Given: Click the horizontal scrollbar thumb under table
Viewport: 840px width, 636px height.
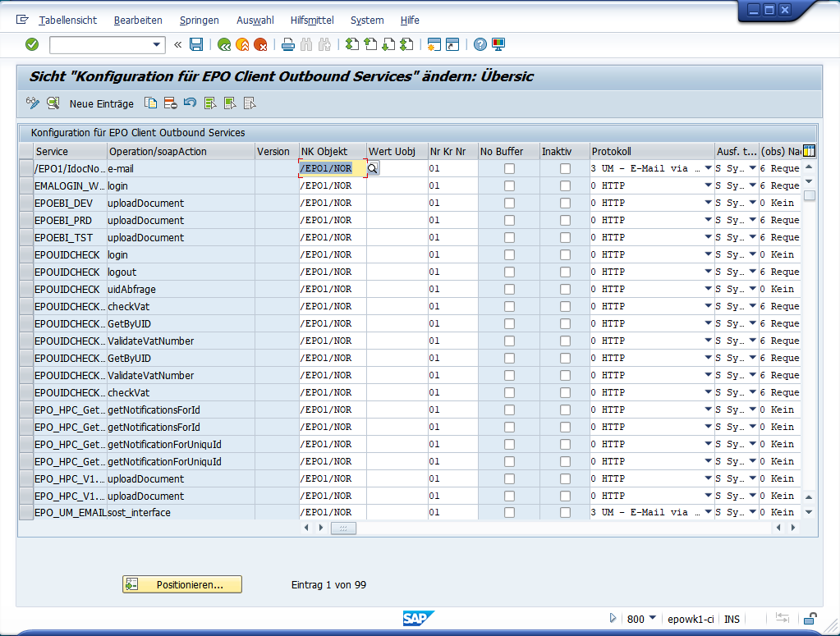Looking at the screenshot, I should pyautogui.click(x=343, y=528).
